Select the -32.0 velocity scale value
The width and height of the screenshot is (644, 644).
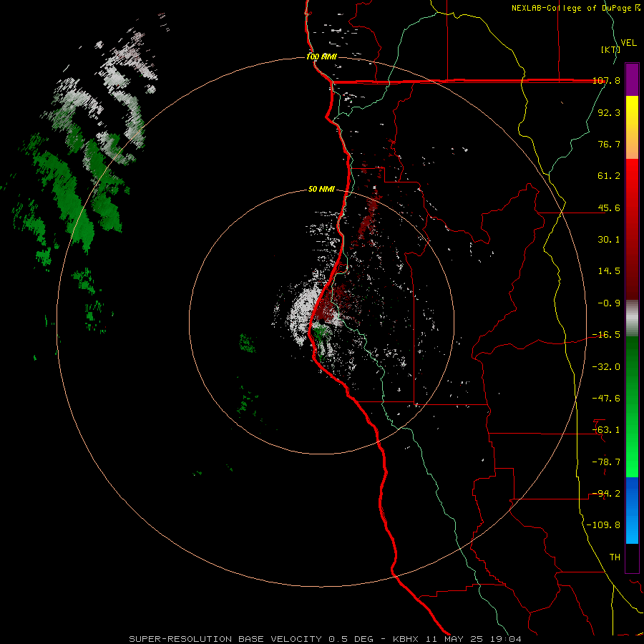click(606, 367)
